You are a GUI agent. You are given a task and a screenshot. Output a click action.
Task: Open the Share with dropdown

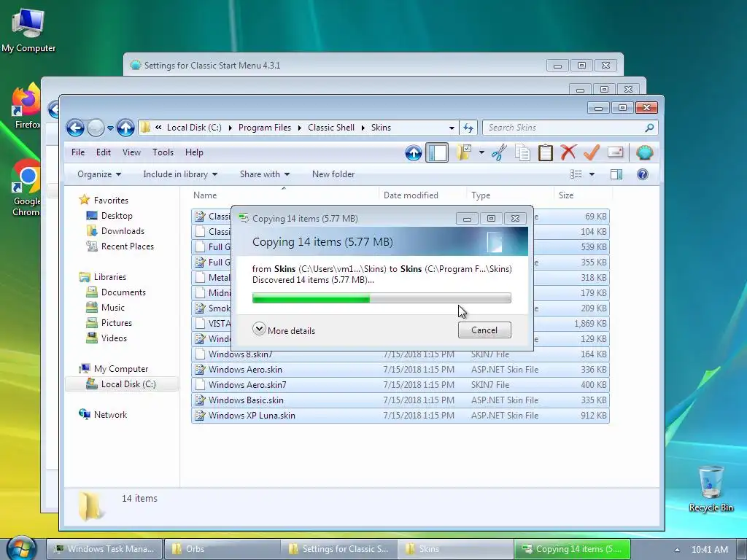(x=264, y=174)
